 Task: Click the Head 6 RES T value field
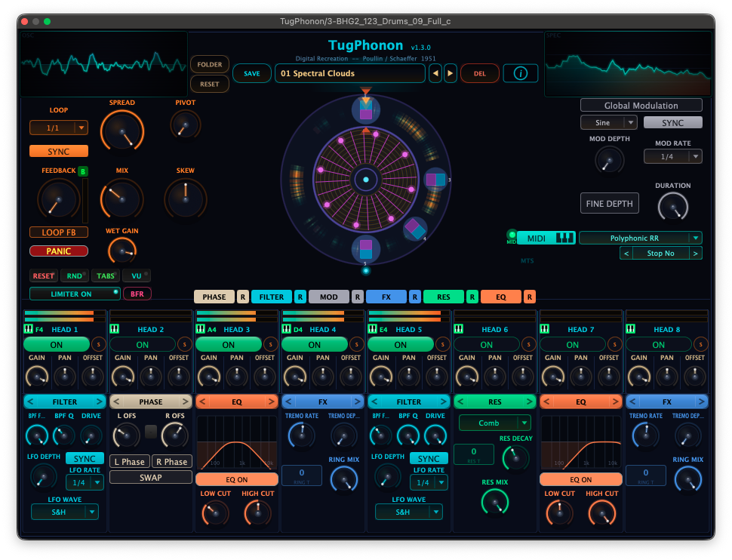[x=474, y=454]
